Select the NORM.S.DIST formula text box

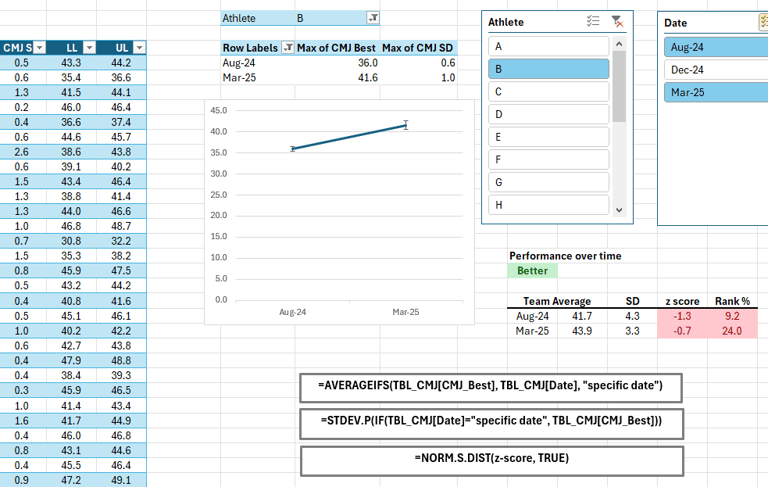pos(492,461)
